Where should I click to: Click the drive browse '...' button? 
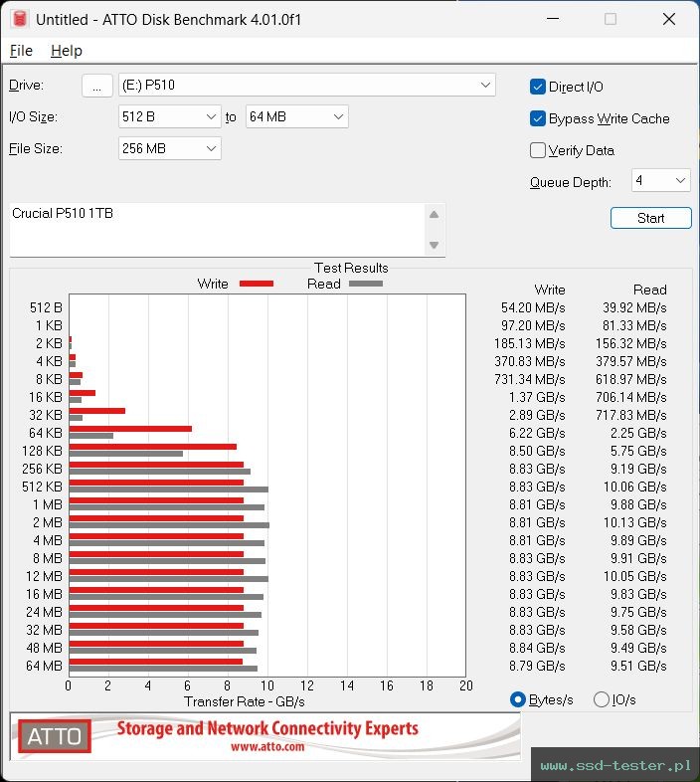[x=96, y=86]
